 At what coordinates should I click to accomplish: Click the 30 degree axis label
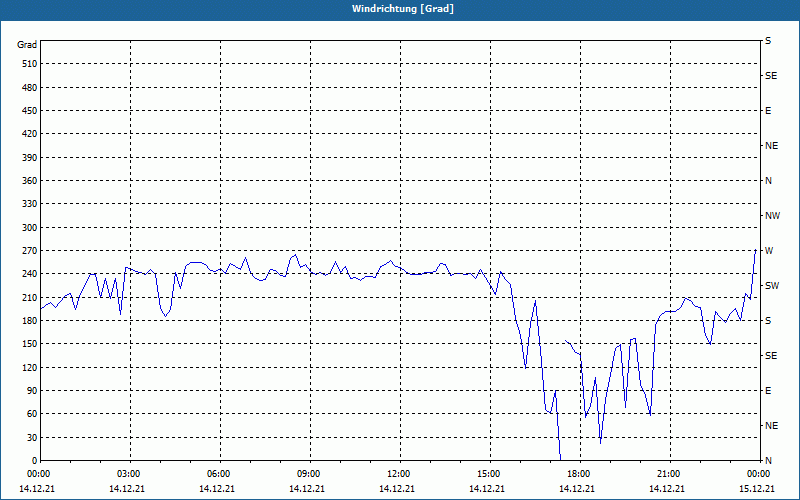[32, 438]
